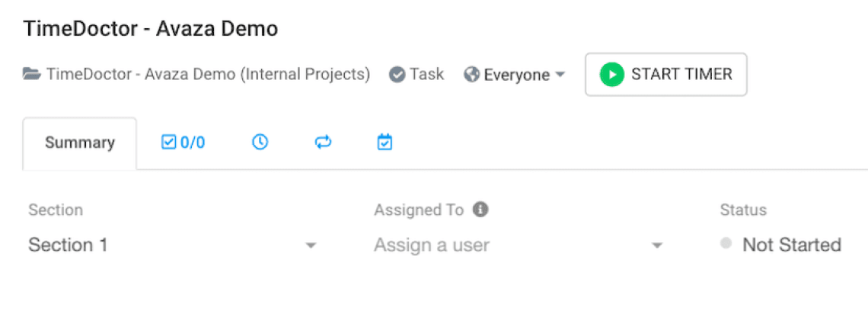Click the grey status dot

point(726,244)
